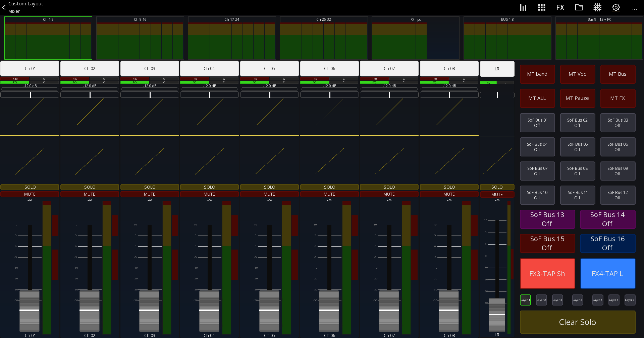Click the Ch 04 pan slider

point(209,95)
